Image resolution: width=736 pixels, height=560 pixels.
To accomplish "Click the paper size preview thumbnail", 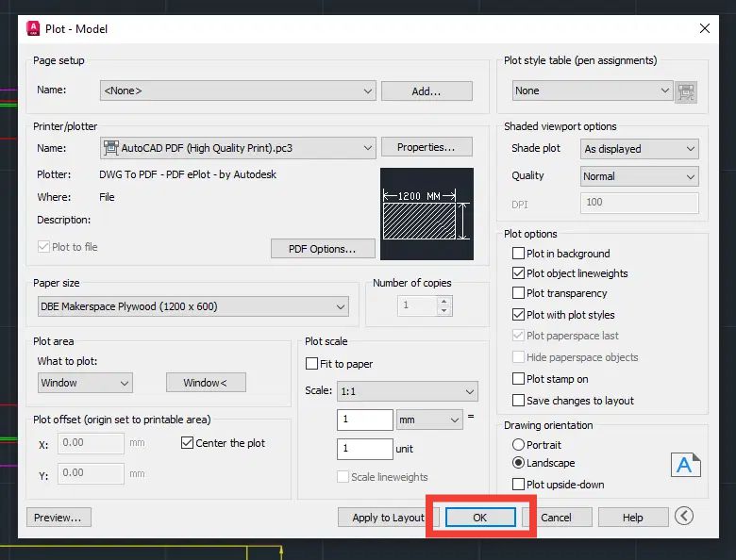I will (427, 214).
